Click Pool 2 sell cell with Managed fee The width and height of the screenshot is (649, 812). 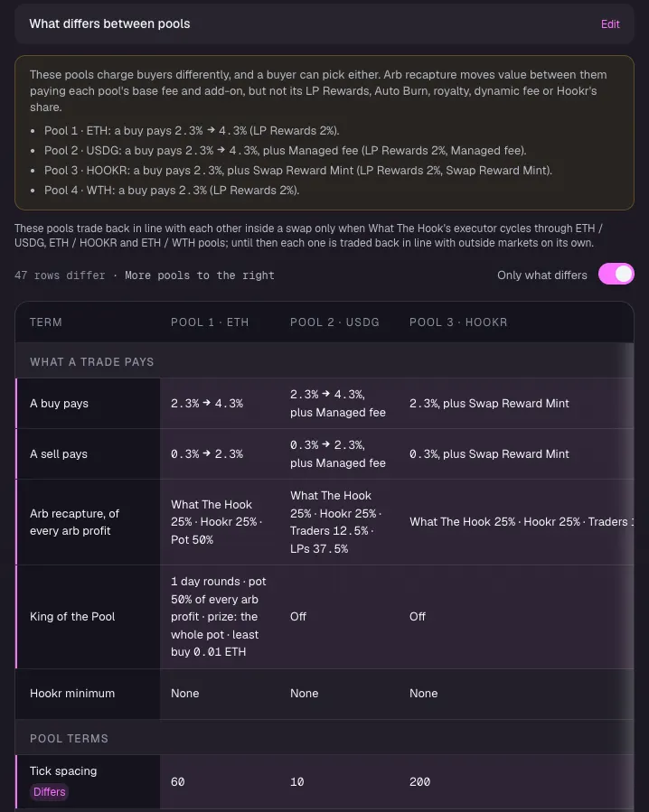tap(338, 454)
